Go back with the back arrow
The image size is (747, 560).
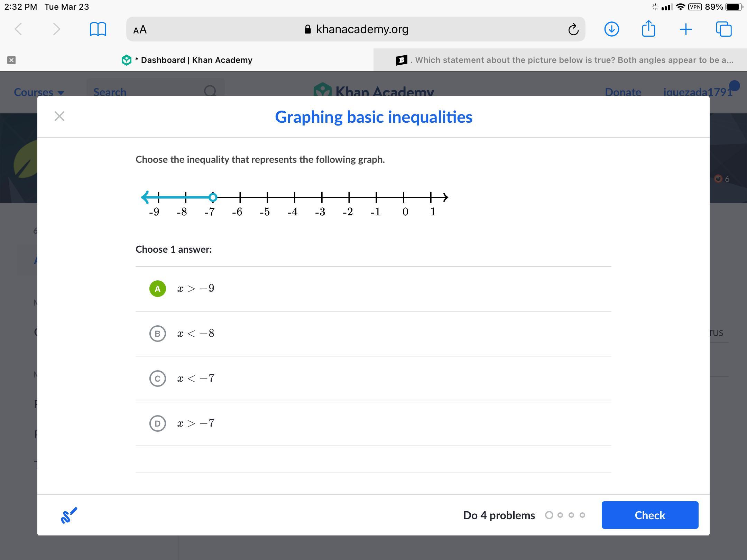(x=19, y=29)
